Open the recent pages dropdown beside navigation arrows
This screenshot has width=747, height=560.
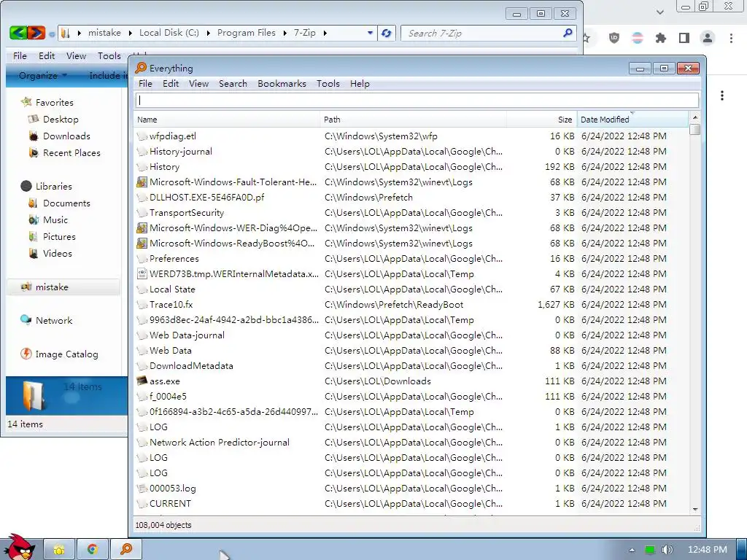click(52, 34)
